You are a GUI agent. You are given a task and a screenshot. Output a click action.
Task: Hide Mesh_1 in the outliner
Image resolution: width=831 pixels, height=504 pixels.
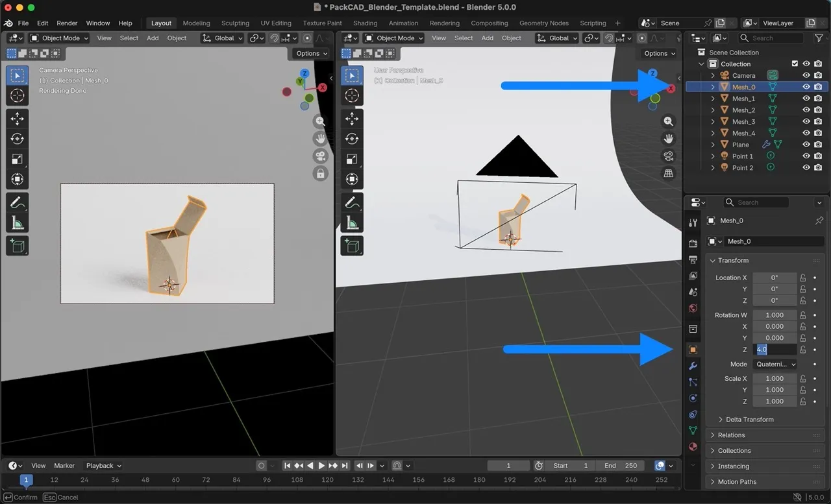click(806, 98)
